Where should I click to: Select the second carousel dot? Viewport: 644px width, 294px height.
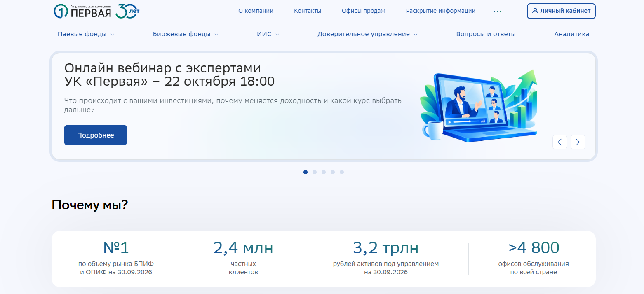pyautogui.click(x=315, y=172)
